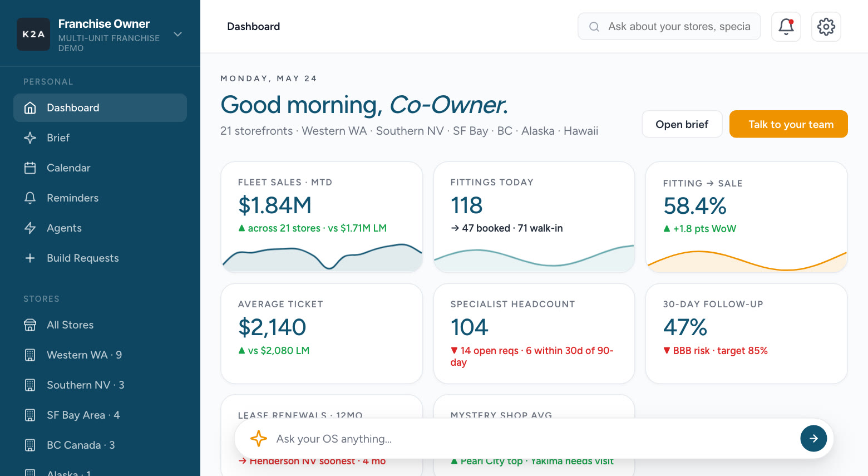Focus the Ask about your stores search field
This screenshot has height=476, width=868.
pyautogui.click(x=669, y=27)
